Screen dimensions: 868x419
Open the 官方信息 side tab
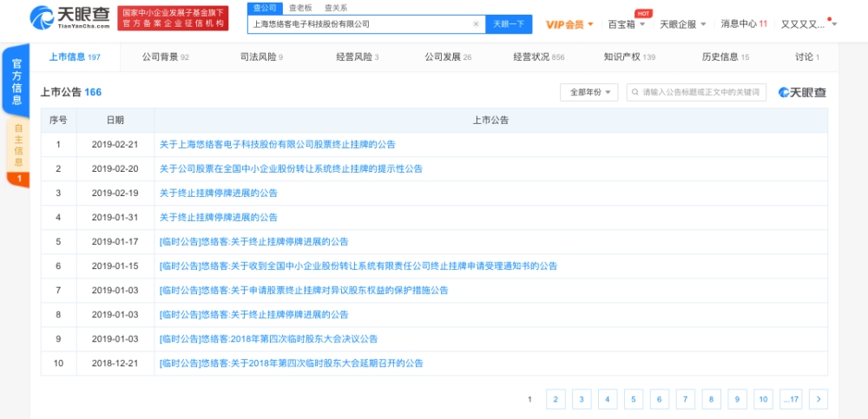click(x=16, y=81)
